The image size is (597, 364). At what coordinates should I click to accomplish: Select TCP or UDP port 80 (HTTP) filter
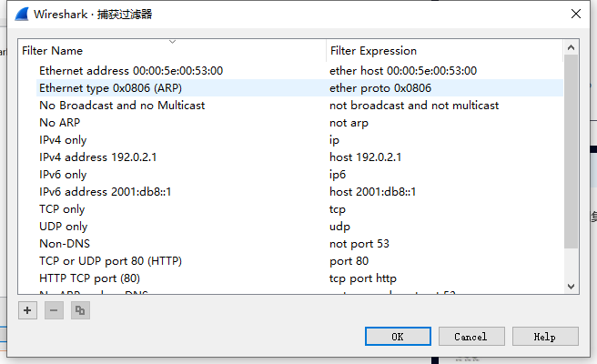coord(110,261)
